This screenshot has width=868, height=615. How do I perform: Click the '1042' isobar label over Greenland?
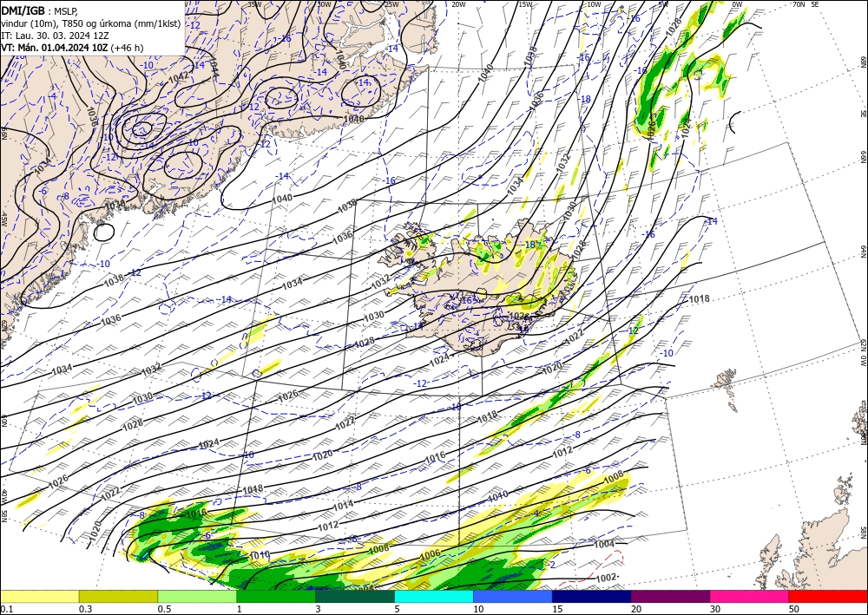point(178,78)
